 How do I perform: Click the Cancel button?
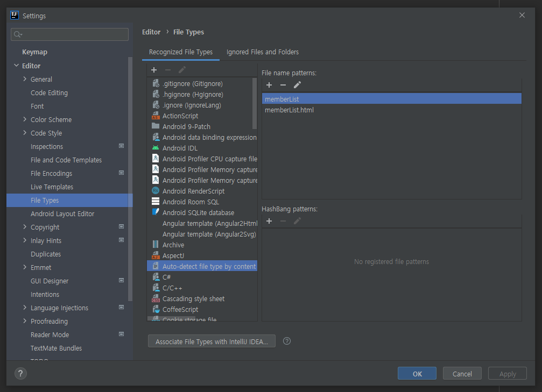[x=462, y=374]
